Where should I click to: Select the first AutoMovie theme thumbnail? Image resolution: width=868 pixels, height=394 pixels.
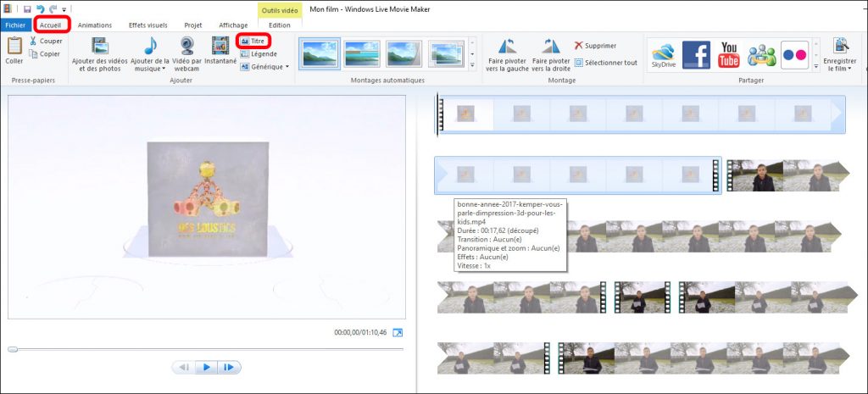click(x=320, y=53)
